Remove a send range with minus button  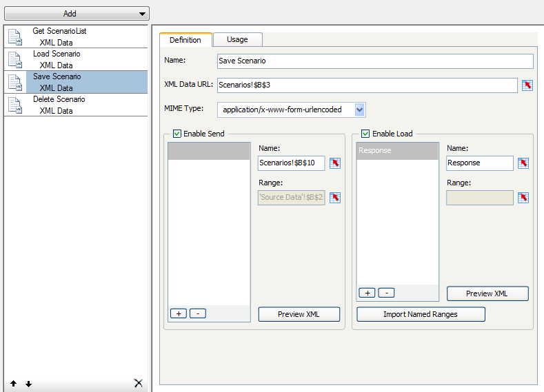(198, 313)
